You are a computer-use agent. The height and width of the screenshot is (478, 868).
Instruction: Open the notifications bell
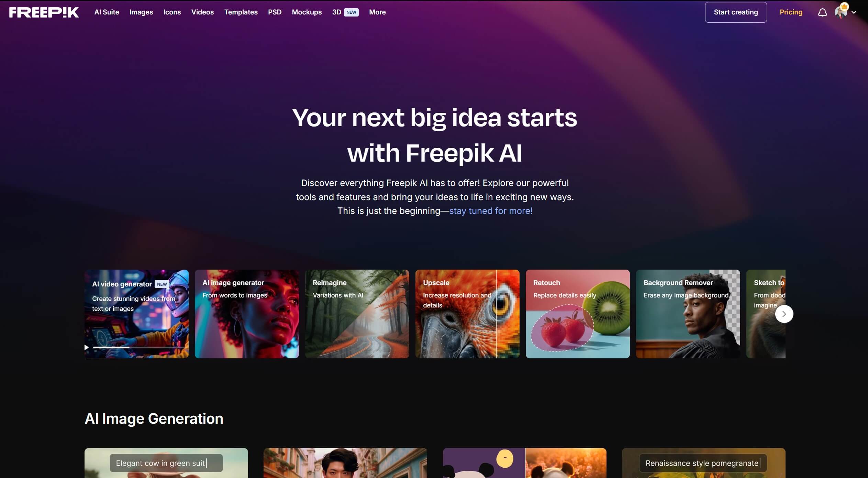point(822,13)
